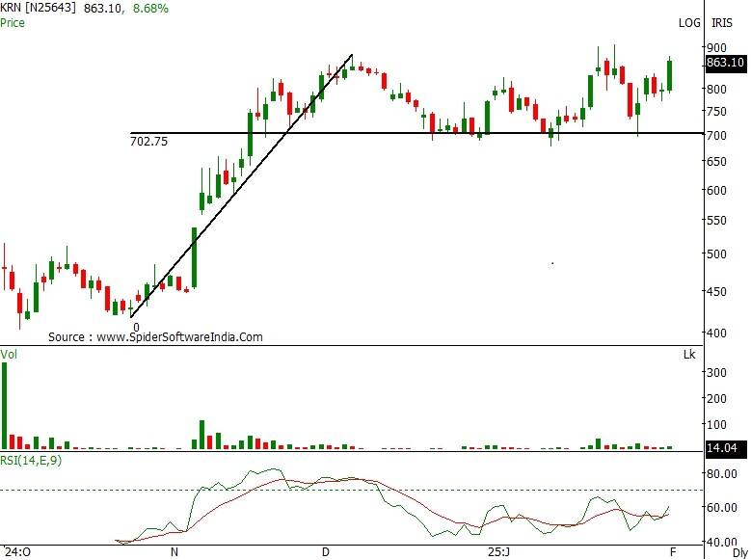751x560 pixels.
Task: Click the Lk volume unit label
Action: 688,355
